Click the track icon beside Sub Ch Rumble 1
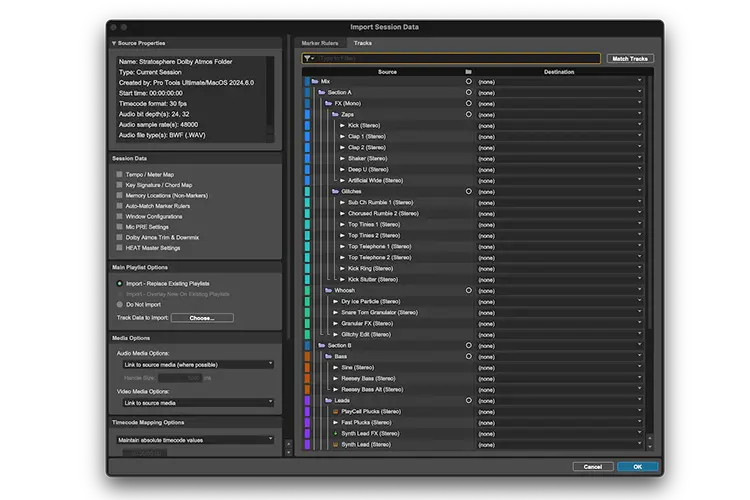The width and height of the screenshot is (750, 500). tap(342, 202)
